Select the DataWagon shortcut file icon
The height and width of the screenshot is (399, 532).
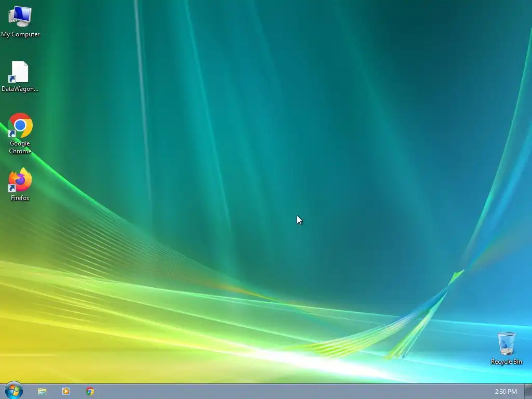click(x=20, y=72)
